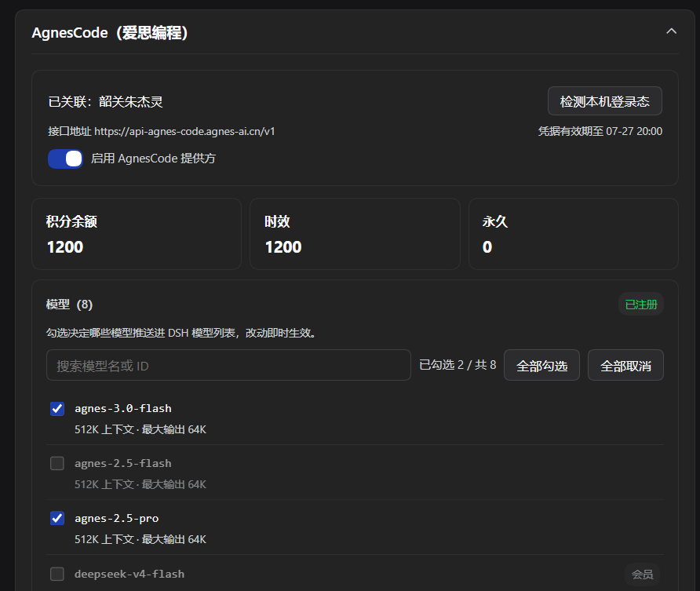700x591 pixels.
Task: Toggle the 启用 AgnesCode 提供方 switch
Action: (66, 159)
